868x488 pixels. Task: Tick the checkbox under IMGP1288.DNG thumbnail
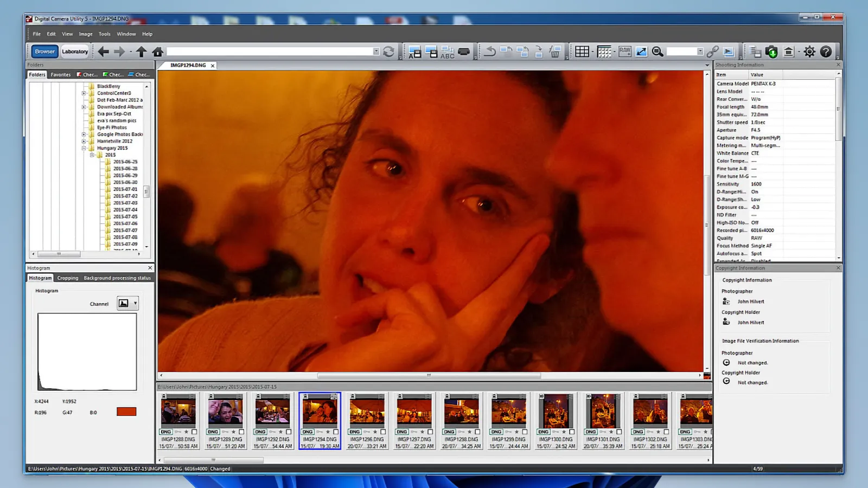click(194, 432)
